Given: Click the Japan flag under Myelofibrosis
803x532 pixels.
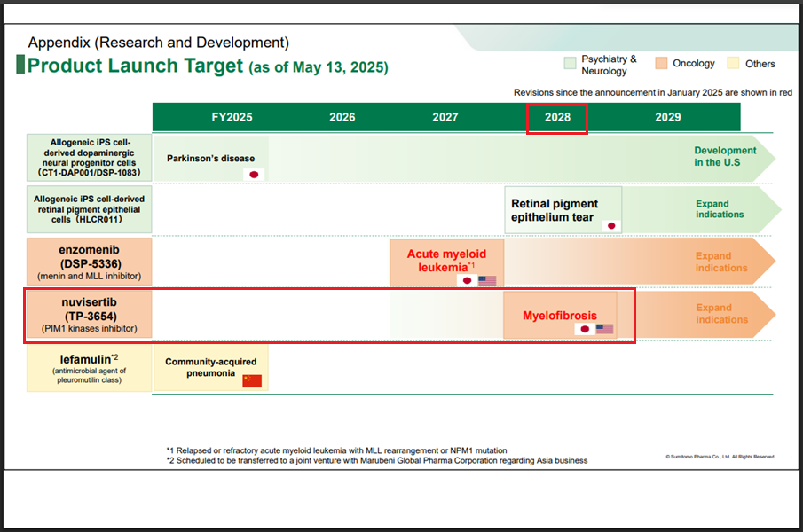Looking at the screenshot, I should click(x=584, y=329).
